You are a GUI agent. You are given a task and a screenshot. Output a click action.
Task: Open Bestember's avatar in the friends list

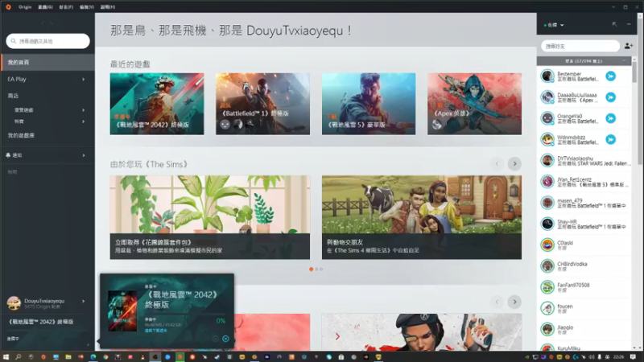click(x=547, y=76)
